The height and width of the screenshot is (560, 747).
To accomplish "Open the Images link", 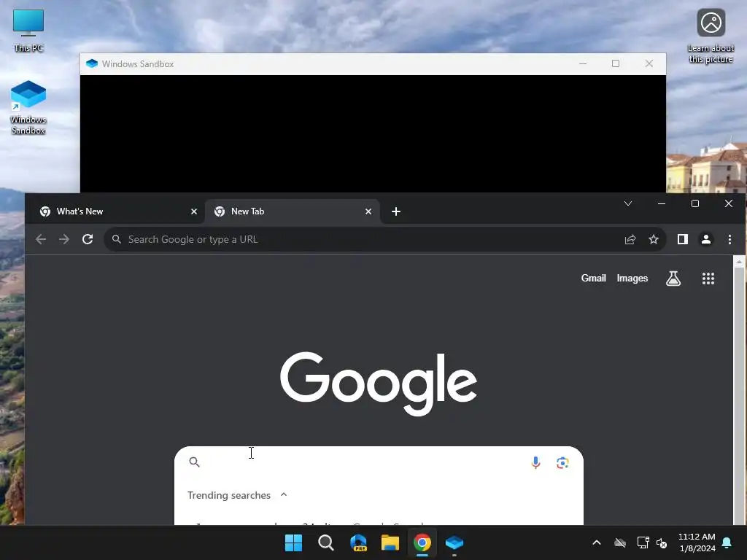I will [x=632, y=278].
